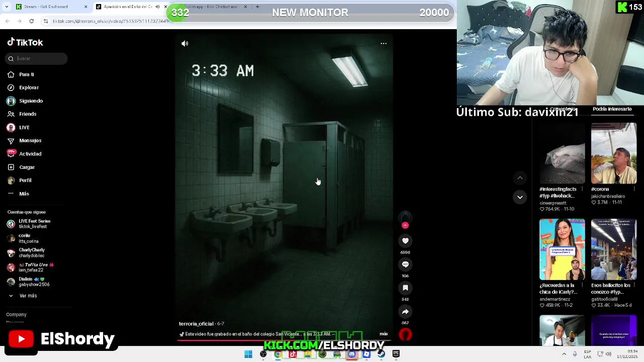Open options for #corona recommended video
The width and height of the screenshot is (644, 362).
click(634, 189)
